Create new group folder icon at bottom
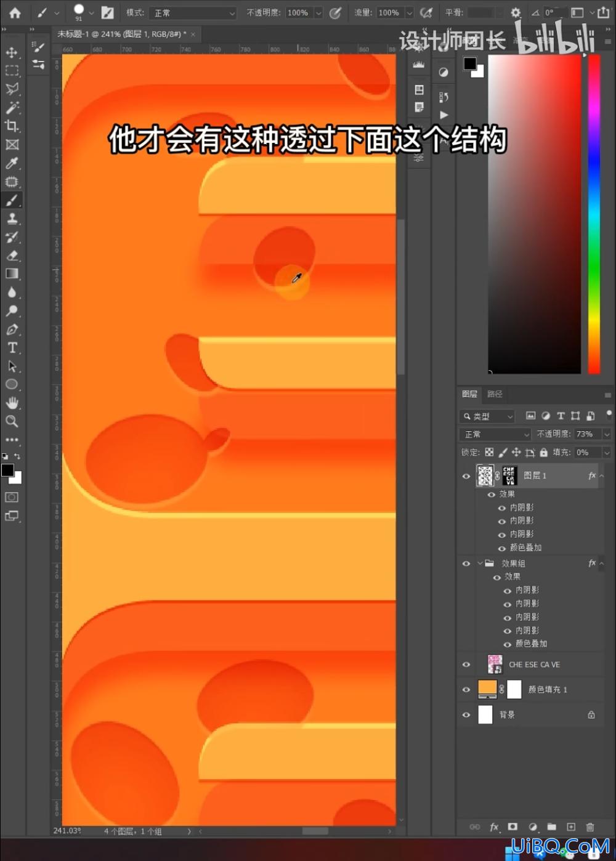This screenshot has height=861, width=616. tap(551, 827)
